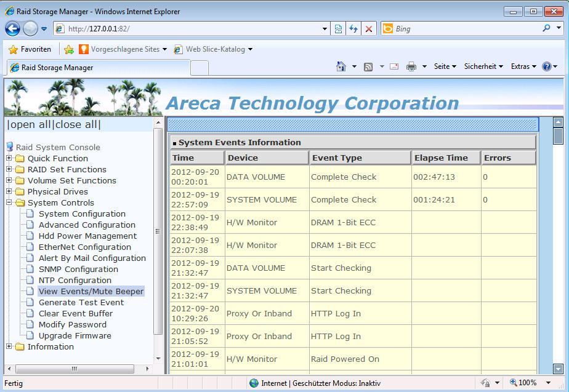Click the browser Back arrow button
Screen dimensions: 569x392
[12, 29]
